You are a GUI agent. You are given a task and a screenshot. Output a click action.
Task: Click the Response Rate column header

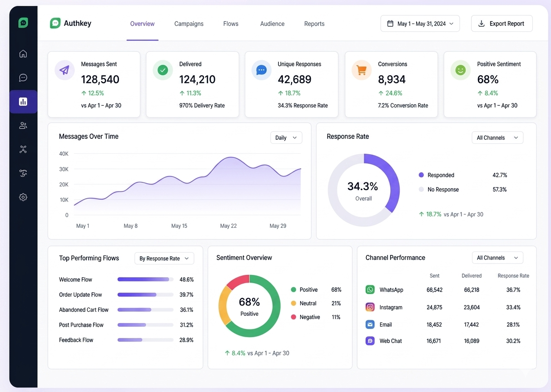click(x=513, y=276)
